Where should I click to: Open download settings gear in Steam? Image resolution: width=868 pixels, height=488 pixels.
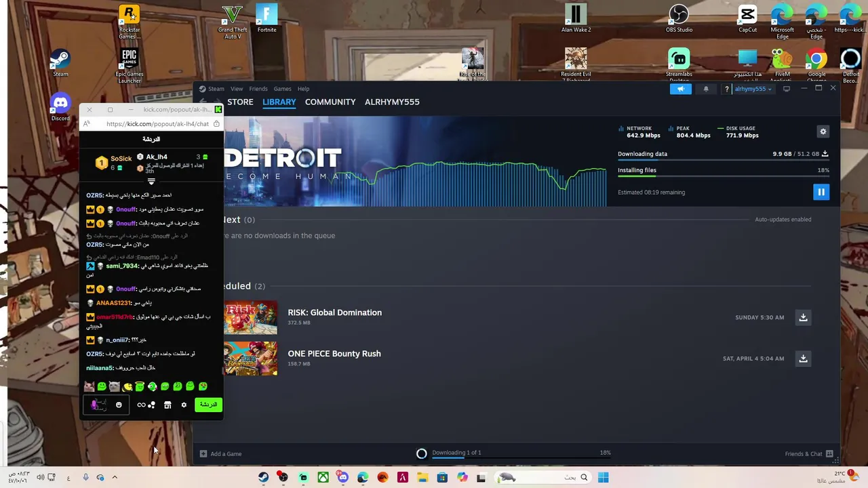click(823, 131)
